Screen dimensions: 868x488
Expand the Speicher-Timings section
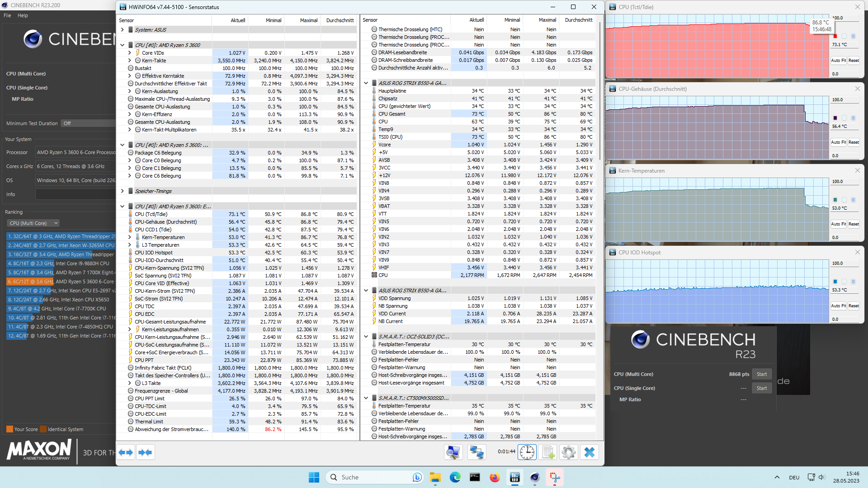click(122, 191)
